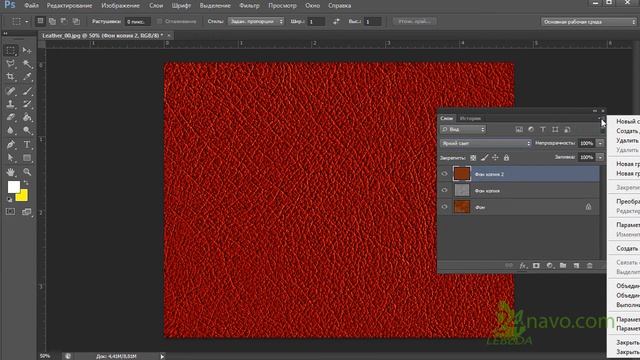This screenshot has height=360, width=640.
Task: Select the Brush tool
Action: click(27, 91)
